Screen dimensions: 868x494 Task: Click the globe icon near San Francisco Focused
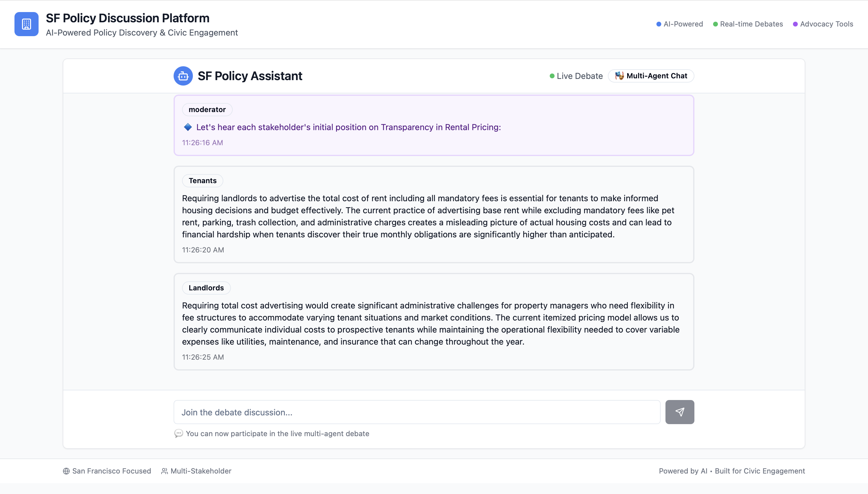coord(66,471)
